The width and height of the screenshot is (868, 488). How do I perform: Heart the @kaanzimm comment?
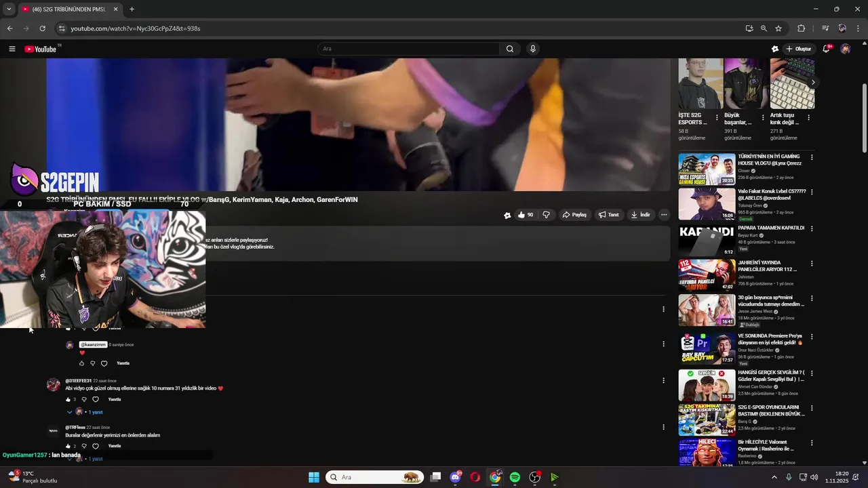[104, 363]
